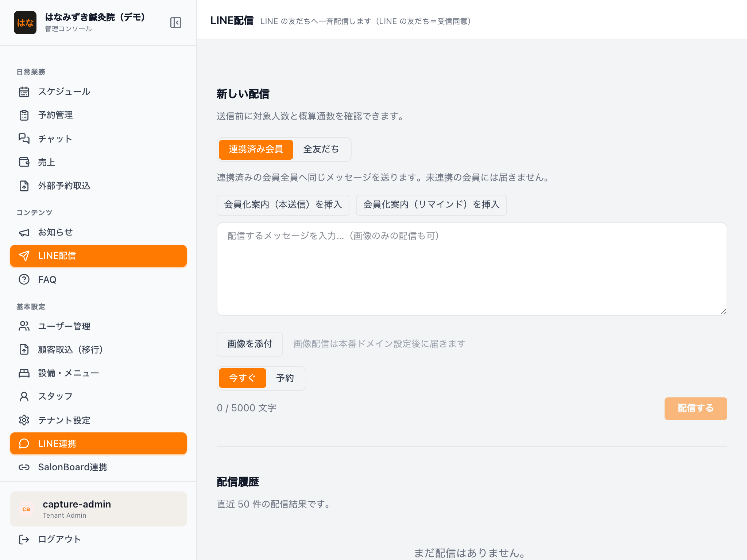The height and width of the screenshot is (560, 747).
Task: Insert 会員化案内（本送信）template
Action: (283, 205)
